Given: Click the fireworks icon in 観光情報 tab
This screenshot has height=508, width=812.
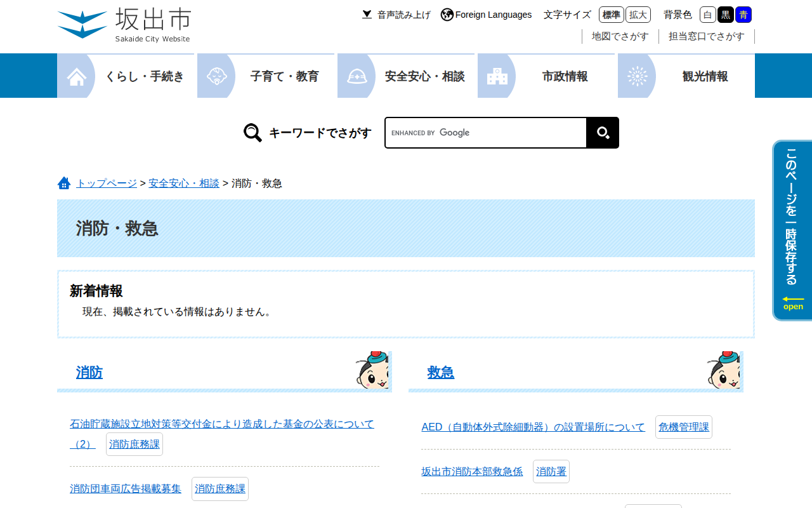Looking at the screenshot, I should point(638,76).
